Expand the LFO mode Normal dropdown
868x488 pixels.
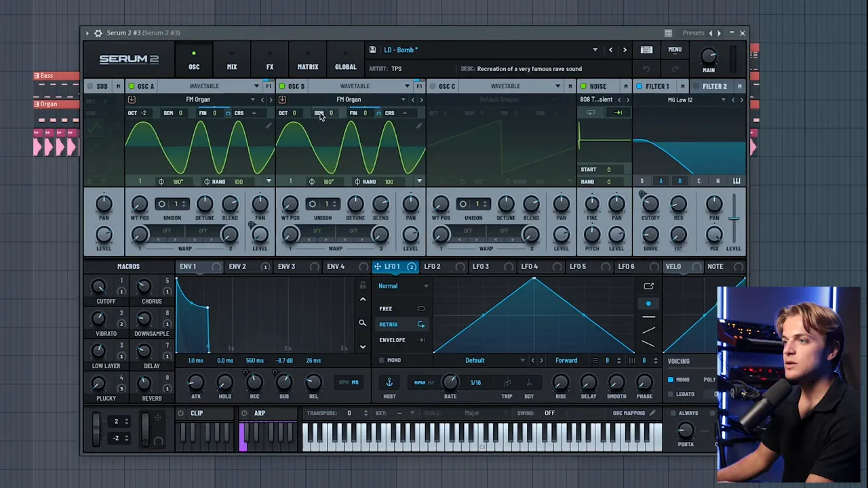pyautogui.click(x=425, y=286)
